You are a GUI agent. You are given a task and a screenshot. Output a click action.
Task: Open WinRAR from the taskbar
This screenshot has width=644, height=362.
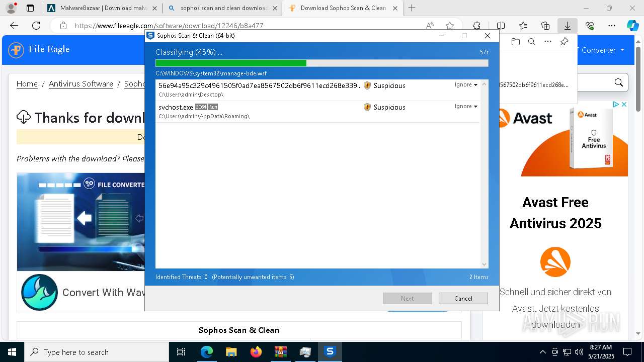pos(281,352)
